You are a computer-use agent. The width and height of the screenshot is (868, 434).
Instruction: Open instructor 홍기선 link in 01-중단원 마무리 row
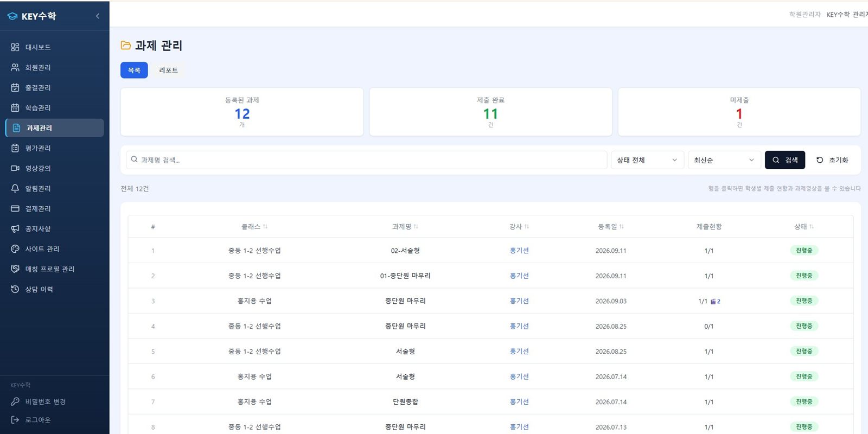coord(519,276)
